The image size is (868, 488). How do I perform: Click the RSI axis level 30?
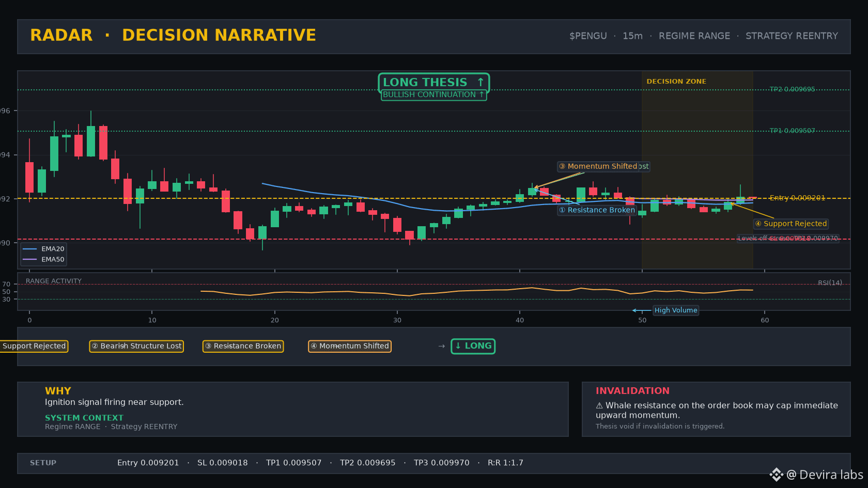[6, 300]
